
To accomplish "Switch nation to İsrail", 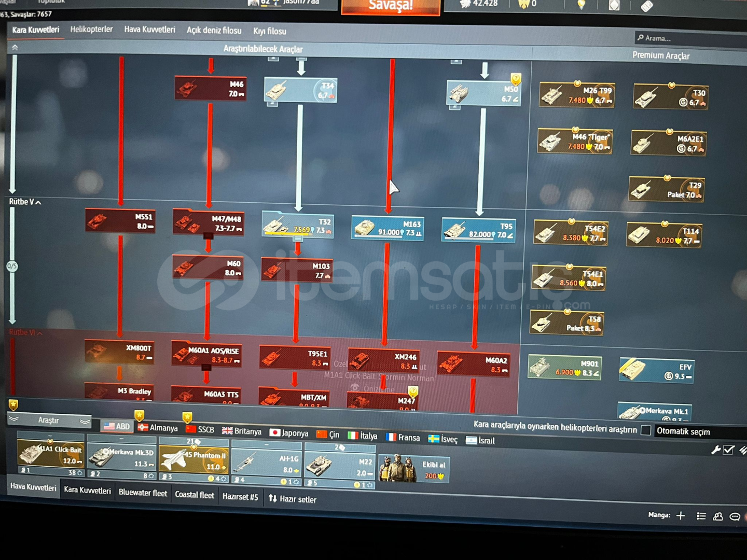I will pyautogui.click(x=480, y=441).
